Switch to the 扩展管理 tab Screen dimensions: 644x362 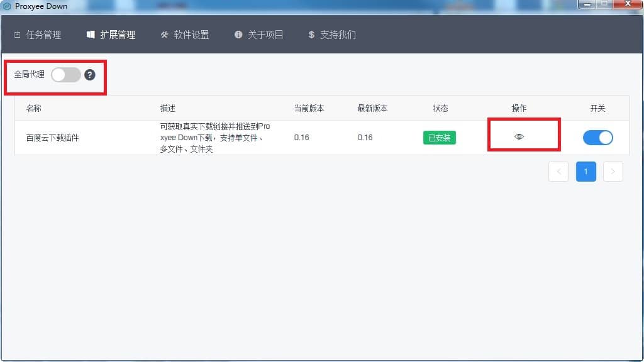tap(111, 35)
